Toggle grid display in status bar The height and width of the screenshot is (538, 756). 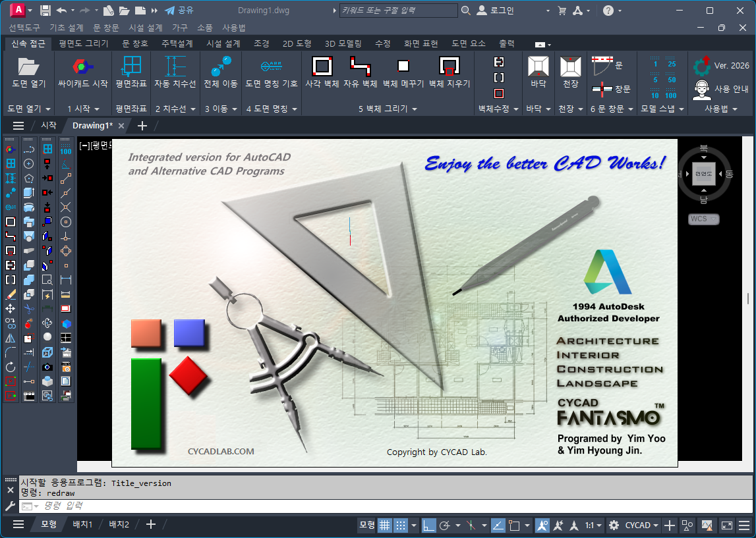click(384, 525)
